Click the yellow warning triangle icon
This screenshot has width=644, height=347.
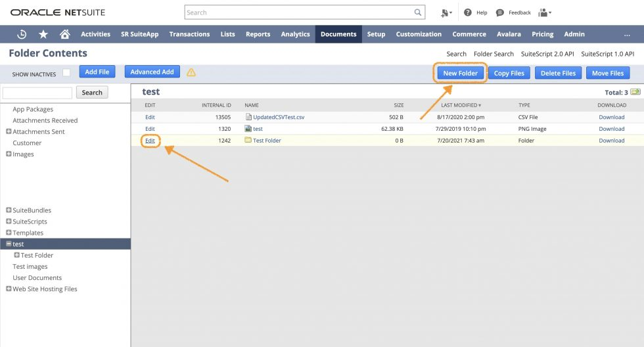point(191,73)
